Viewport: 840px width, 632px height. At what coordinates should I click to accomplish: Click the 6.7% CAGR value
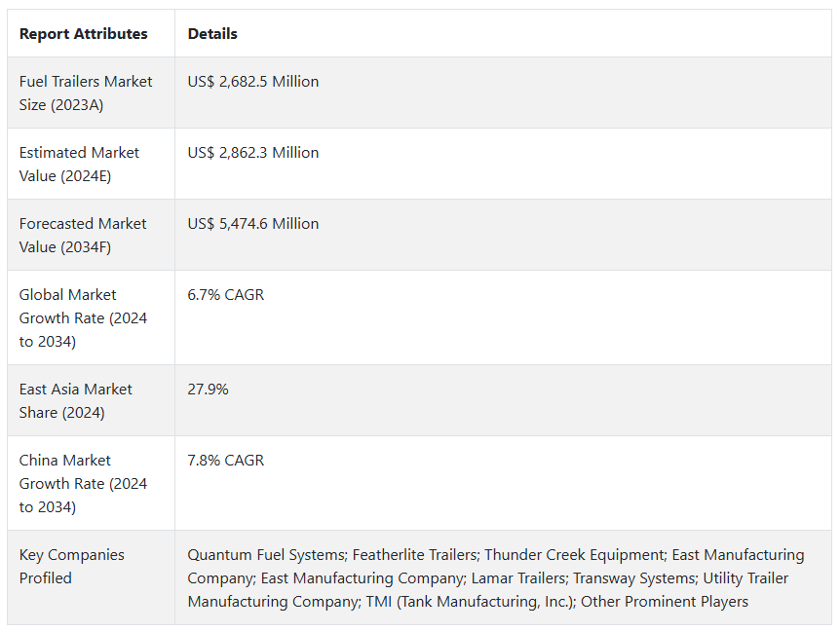click(226, 295)
